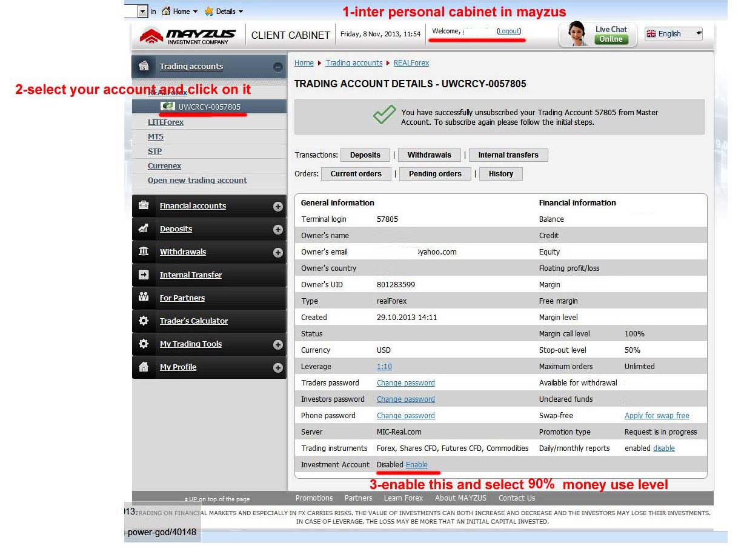Select Owner's UID value 801283599
744x560 pixels.
(x=396, y=285)
